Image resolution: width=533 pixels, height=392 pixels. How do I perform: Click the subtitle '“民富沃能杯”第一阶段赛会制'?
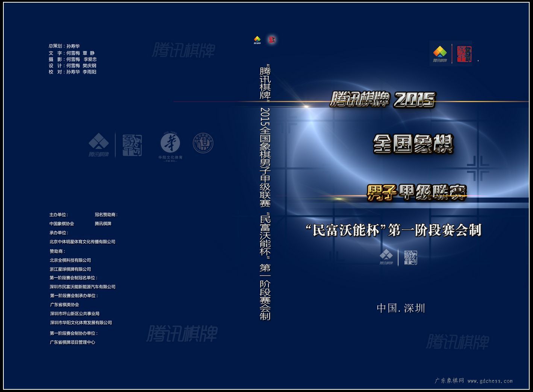(394, 230)
